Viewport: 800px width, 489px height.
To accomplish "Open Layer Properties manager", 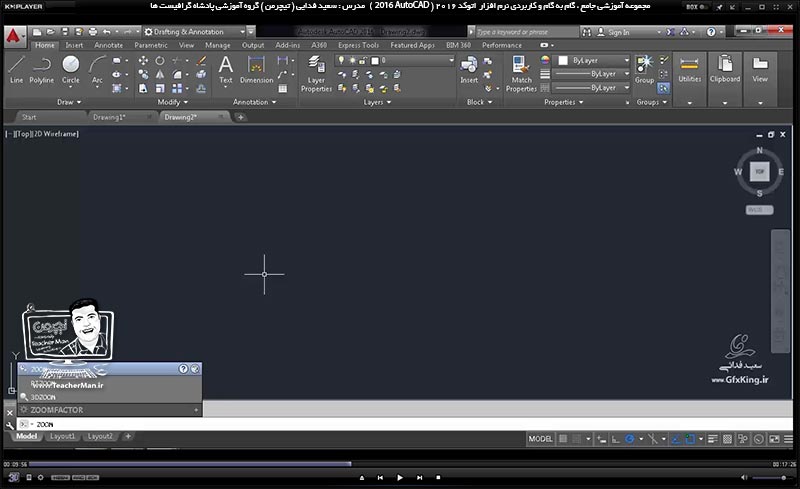I will (x=316, y=74).
